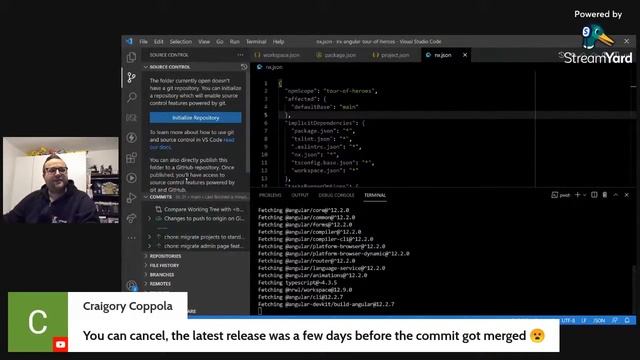Switch to Debug Console panel tab
Image resolution: width=640 pixels, height=360 pixels.
(x=336, y=195)
